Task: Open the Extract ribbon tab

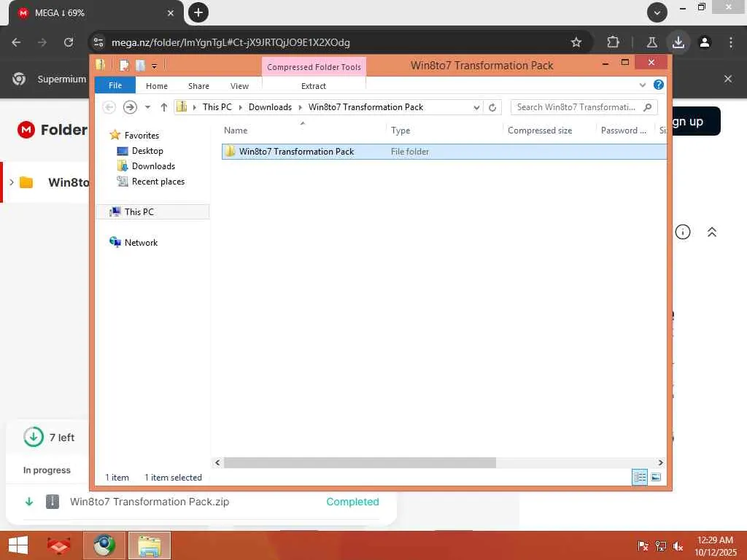Action: click(x=314, y=86)
